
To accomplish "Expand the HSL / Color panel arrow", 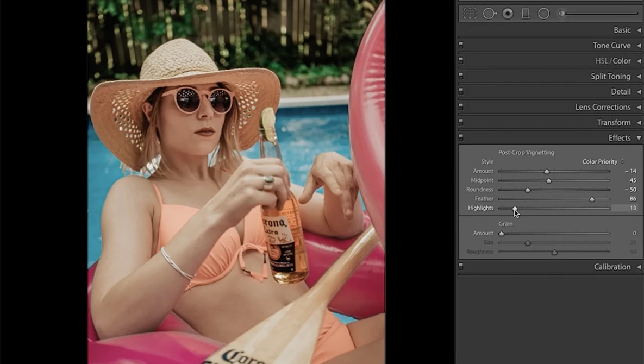I will [639, 61].
